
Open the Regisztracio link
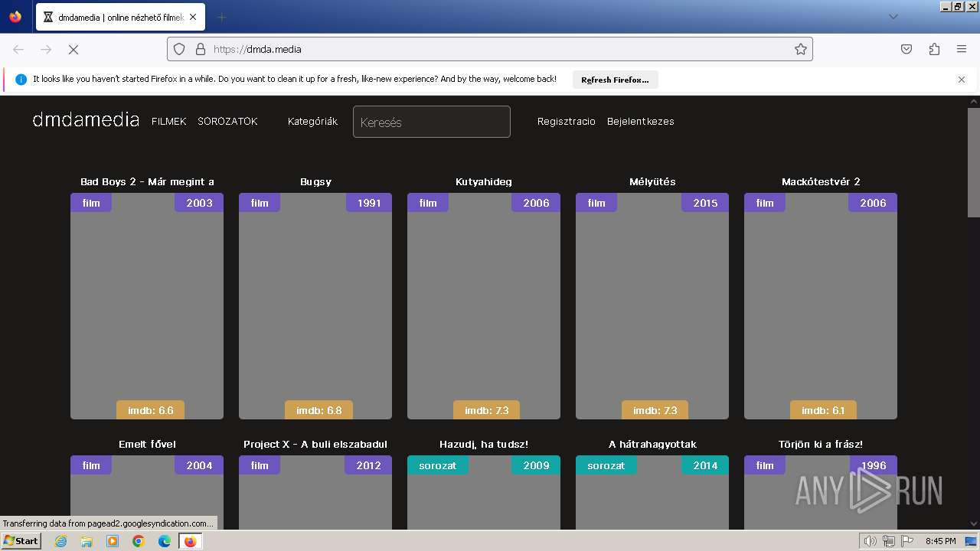pyautogui.click(x=567, y=122)
